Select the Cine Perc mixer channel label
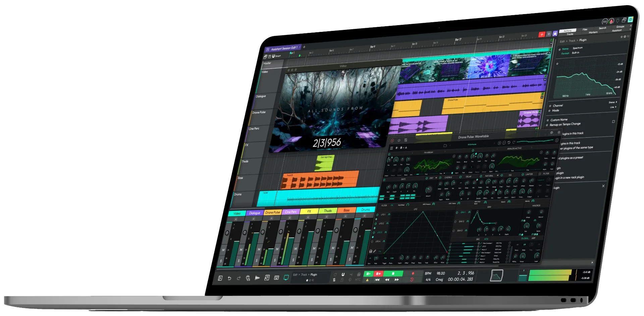Viewport: 644px width, 316px height. pyautogui.click(x=291, y=212)
